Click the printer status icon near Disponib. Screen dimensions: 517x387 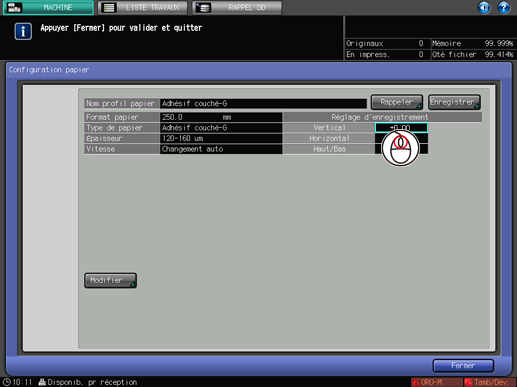[42, 382]
